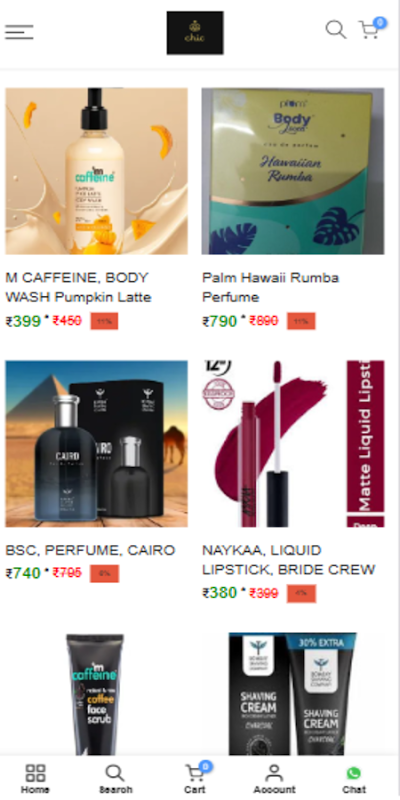The image size is (400, 800).
Task: Open BSC, PERFUME, CAIRO title link
Action: tap(90, 551)
